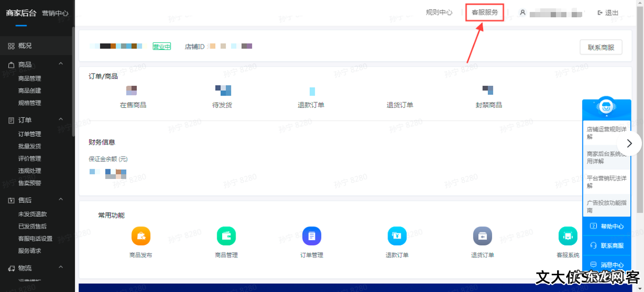Image resolution: width=644 pixels, height=292 pixels.
Task: Click the 帮助中心 question icon
Action: click(594, 226)
